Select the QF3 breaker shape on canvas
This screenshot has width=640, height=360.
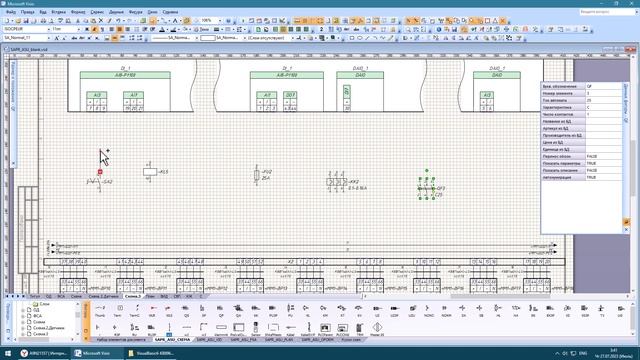[427, 189]
